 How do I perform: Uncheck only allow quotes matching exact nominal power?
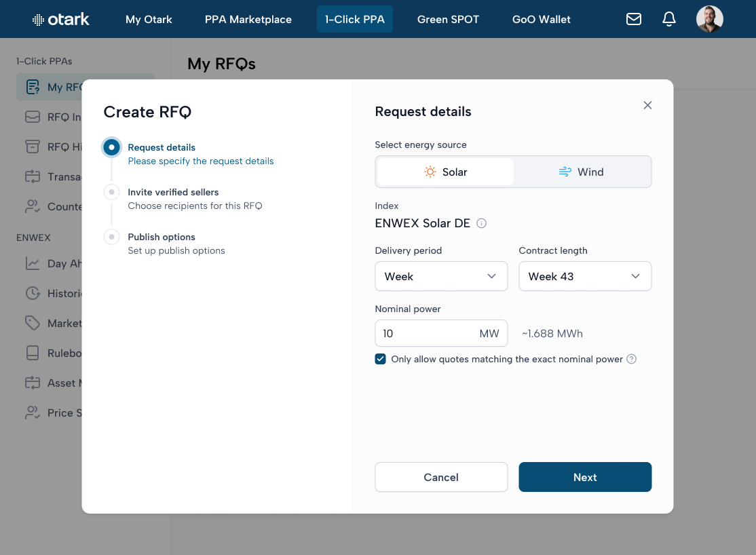(x=381, y=359)
